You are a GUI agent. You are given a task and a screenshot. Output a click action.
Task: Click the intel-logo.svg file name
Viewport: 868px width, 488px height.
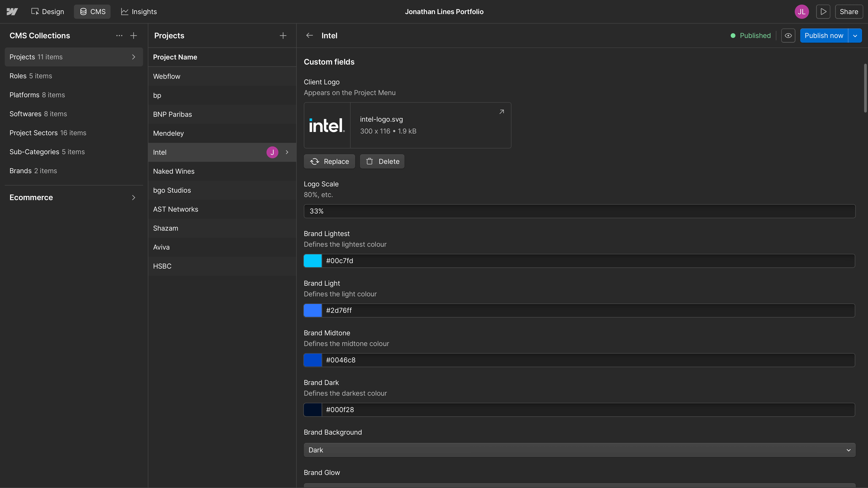coord(381,120)
